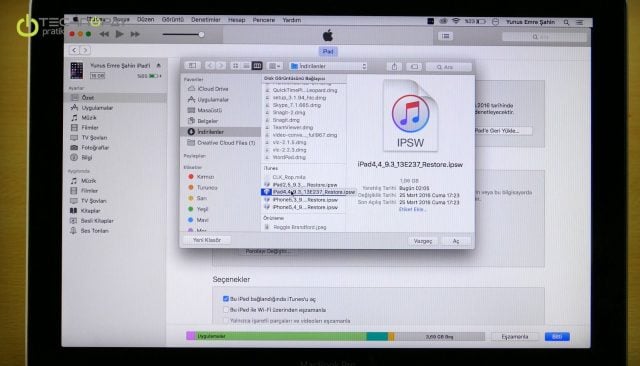Click the file dialog share button
The width and height of the screenshot is (640, 366).
394,67
